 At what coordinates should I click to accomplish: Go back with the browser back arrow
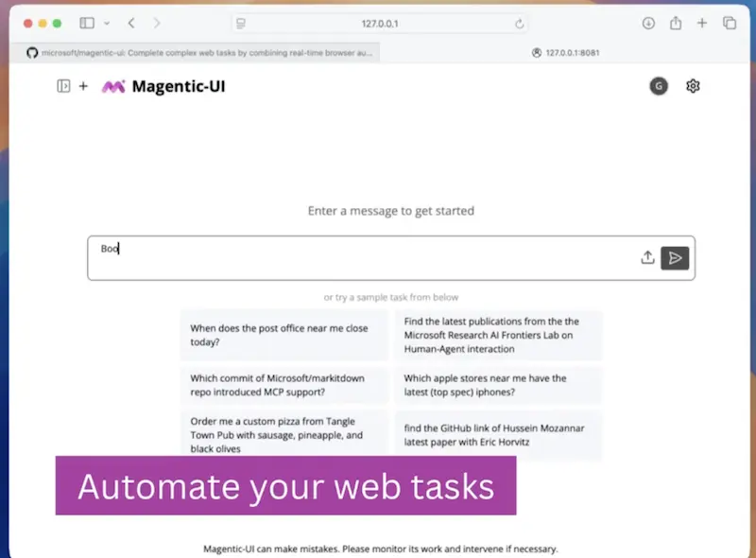tap(131, 23)
